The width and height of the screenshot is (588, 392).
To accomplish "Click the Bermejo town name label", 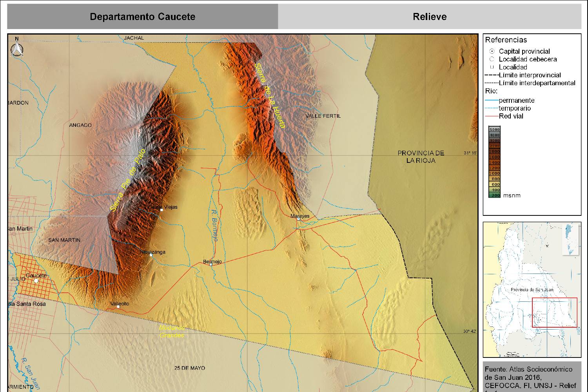I will (x=212, y=262).
